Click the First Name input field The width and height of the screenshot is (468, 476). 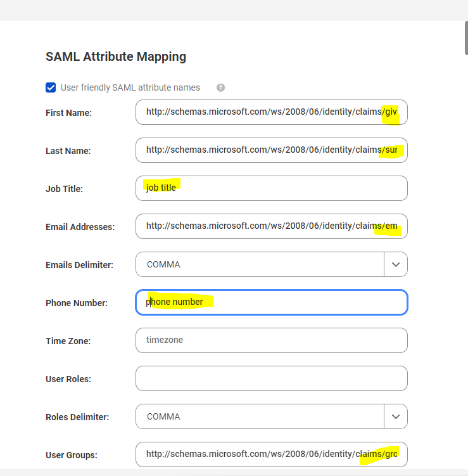(x=272, y=112)
